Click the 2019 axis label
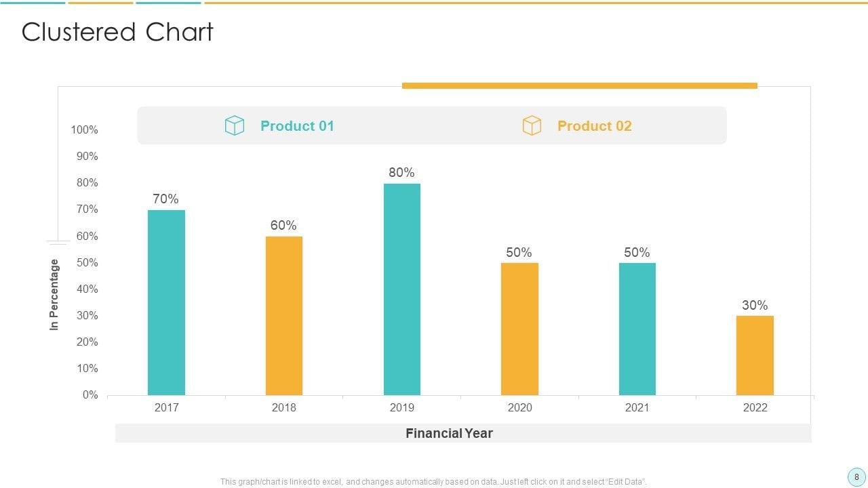Screen dimensions: 868x488 401,407
